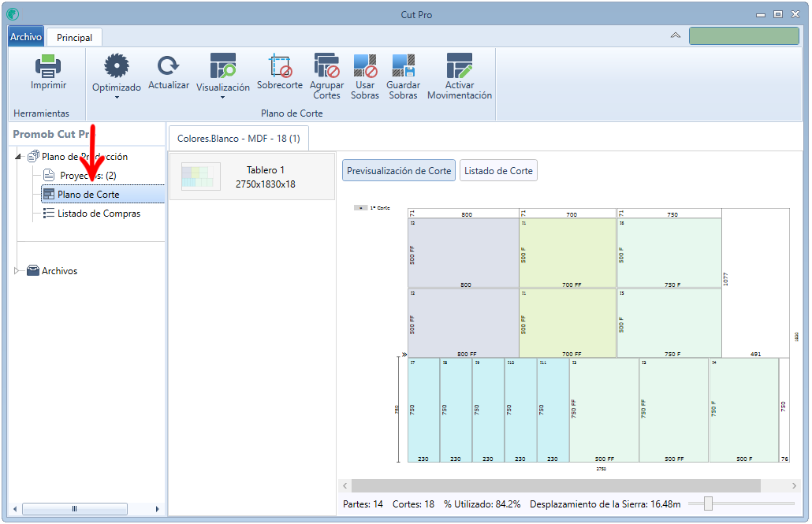Open the Optimizado saw blade tool

117,65
